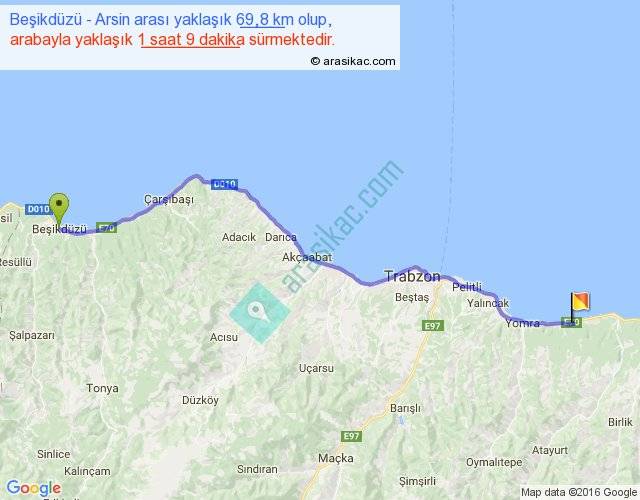Select the Trabzon city label
Image resolution: width=640 pixels, height=500 pixels.
coord(412,276)
